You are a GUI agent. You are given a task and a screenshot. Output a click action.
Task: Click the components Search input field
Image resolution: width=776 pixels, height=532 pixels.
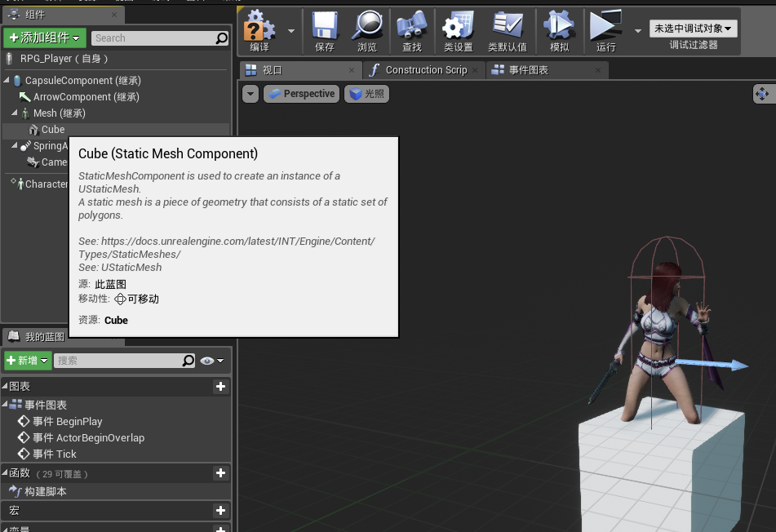(152, 38)
